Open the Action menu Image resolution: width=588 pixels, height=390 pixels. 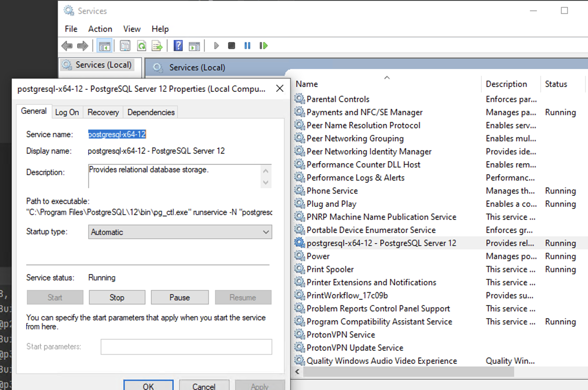(x=100, y=29)
